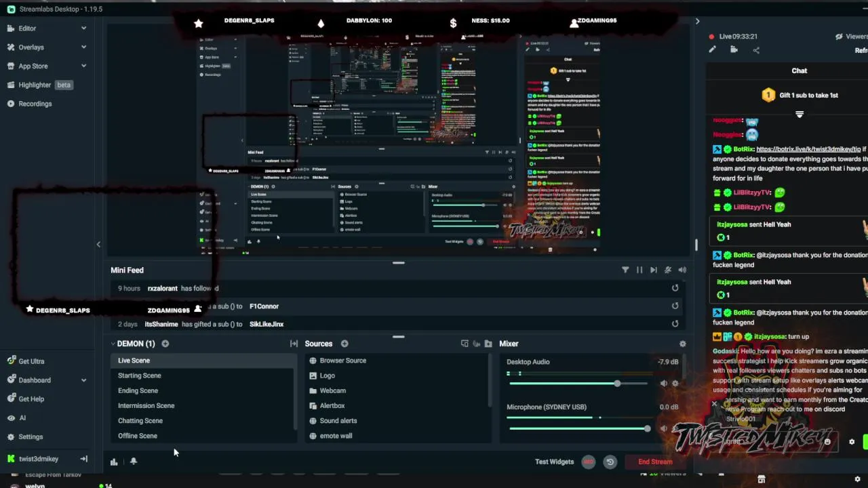The image size is (868, 488).
Task: Open DEMON (1) scene collection dropdown
Action: [x=133, y=344]
